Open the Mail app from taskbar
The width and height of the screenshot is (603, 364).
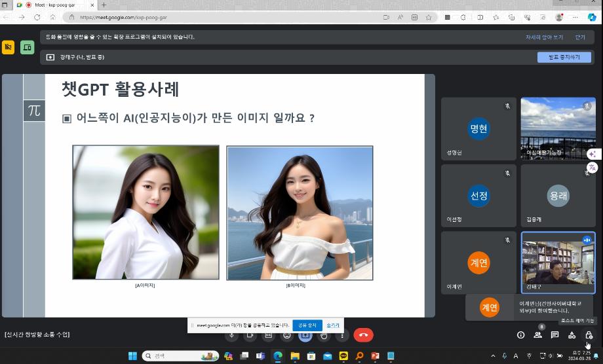(x=327, y=356)
